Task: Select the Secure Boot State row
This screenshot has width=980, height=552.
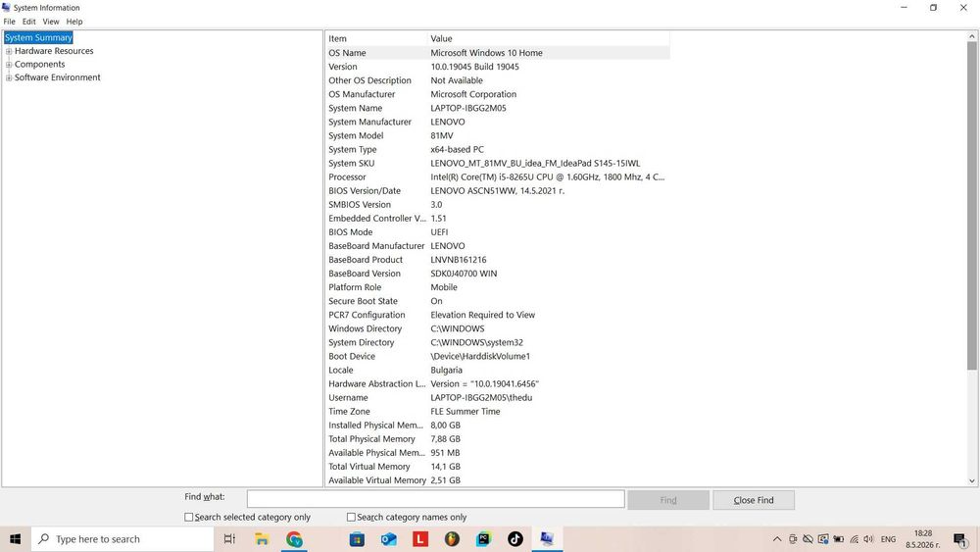Action: click(x=498, y=301)
